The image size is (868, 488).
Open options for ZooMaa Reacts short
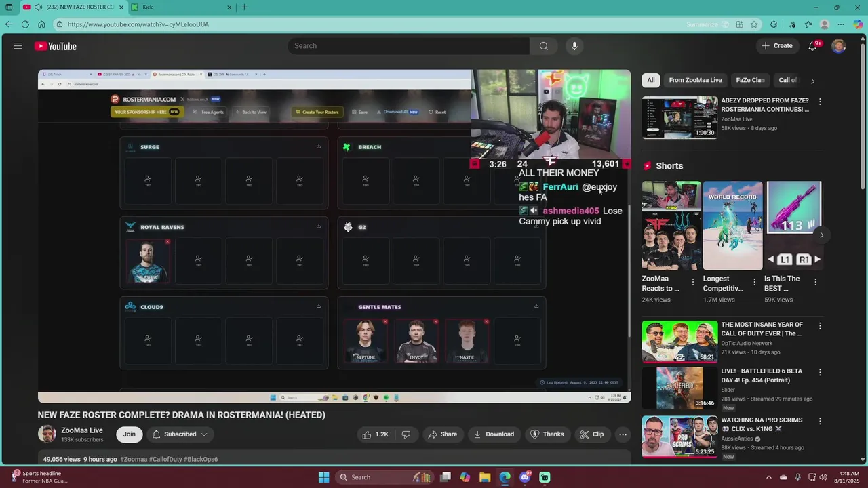click(693, 282)
